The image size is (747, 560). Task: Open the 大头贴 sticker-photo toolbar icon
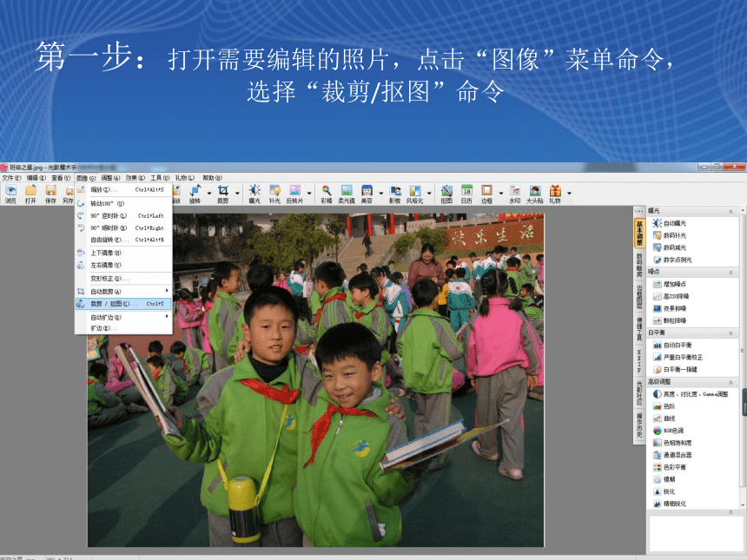[x=534, y=194]
